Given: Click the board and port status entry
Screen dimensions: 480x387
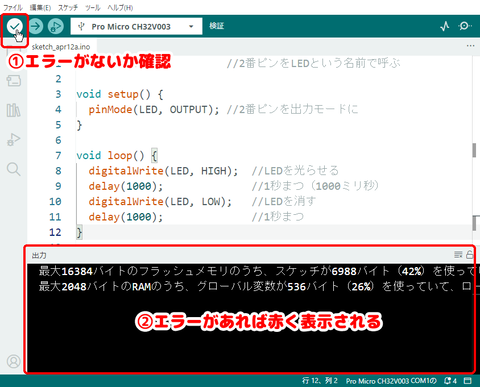Looking at the screenshot, I should (391, 381).
